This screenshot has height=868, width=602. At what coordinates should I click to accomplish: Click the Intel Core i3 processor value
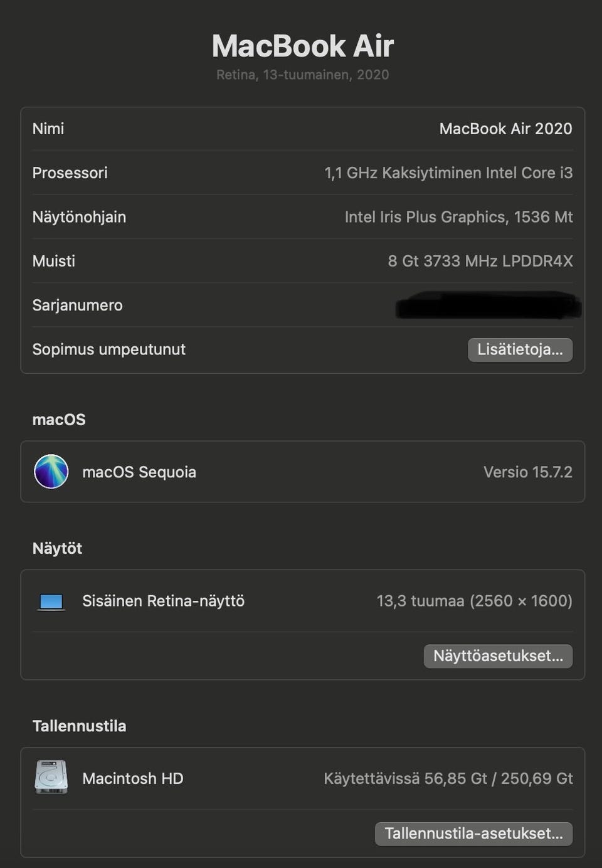point(448,173)
